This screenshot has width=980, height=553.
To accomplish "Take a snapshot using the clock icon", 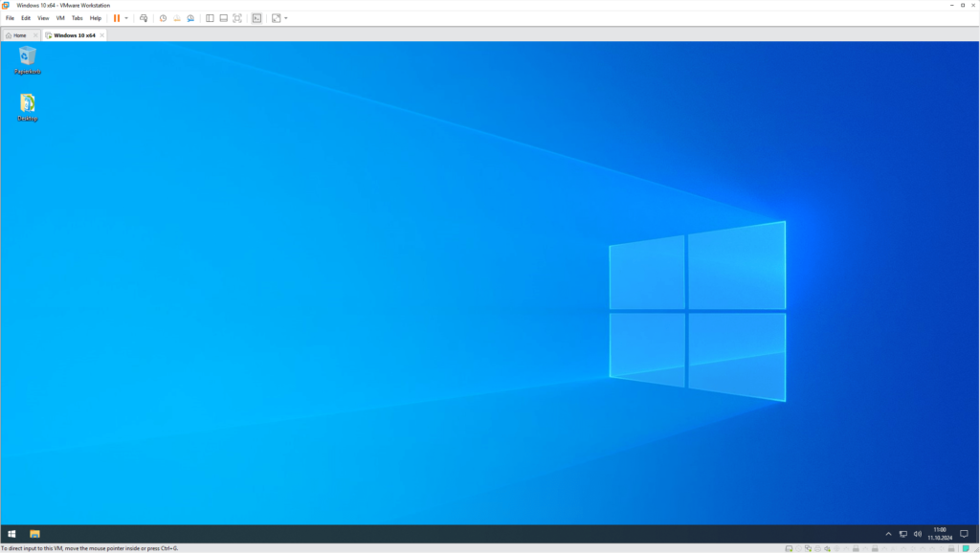I will point(163,18).
